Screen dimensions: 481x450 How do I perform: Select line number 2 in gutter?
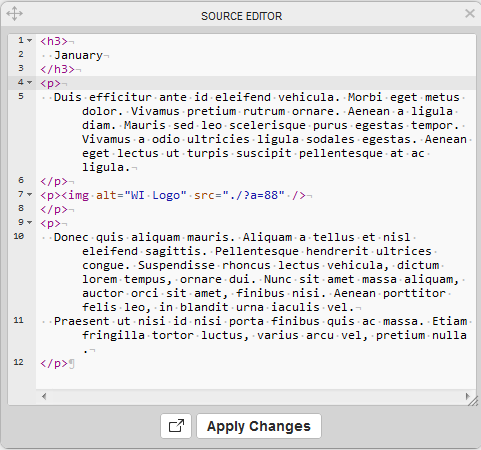tap(21, 54)
